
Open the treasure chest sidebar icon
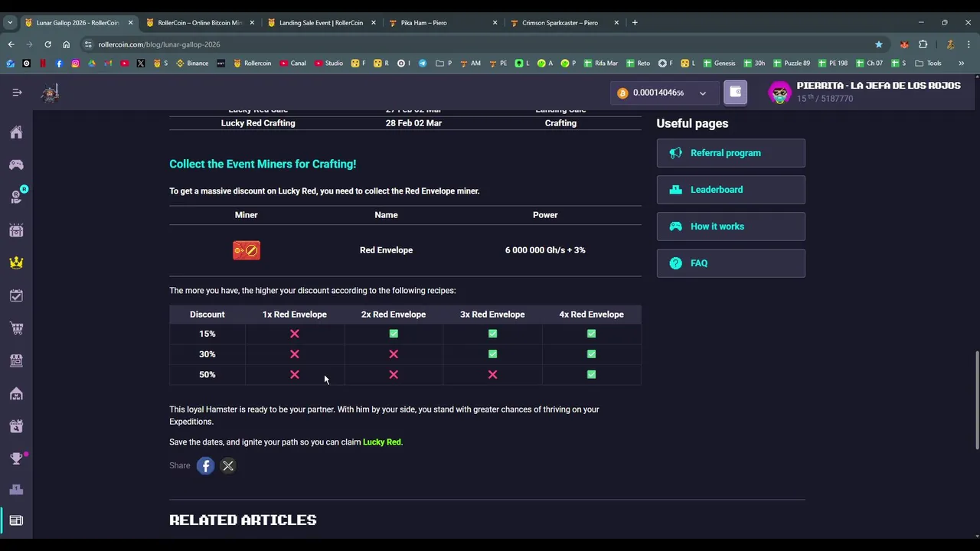(16, 230)
